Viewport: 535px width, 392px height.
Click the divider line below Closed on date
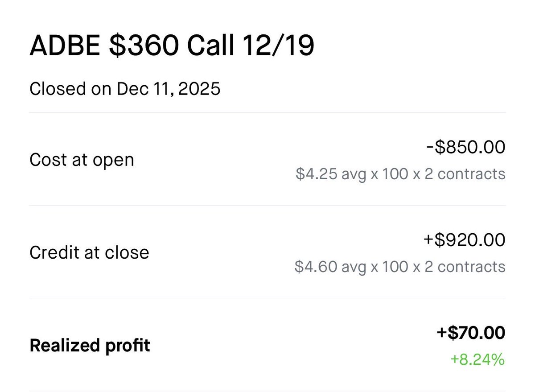tap(267, 113)
